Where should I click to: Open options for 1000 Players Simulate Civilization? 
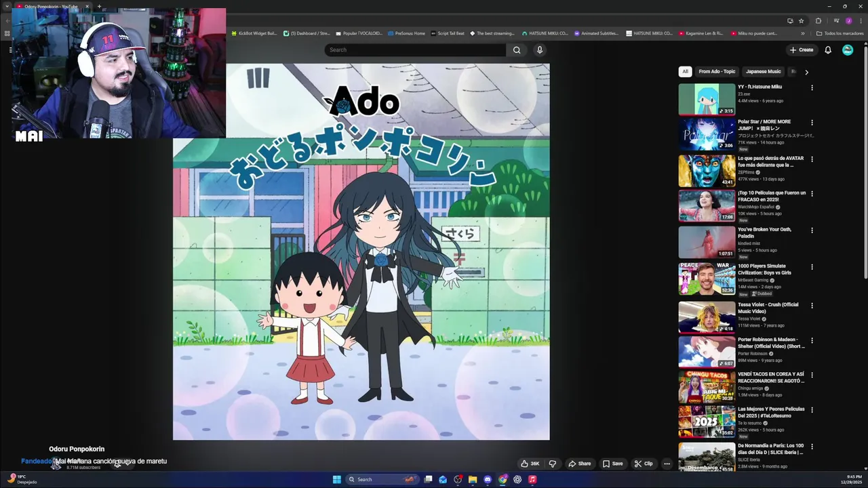tap(812, 267)
